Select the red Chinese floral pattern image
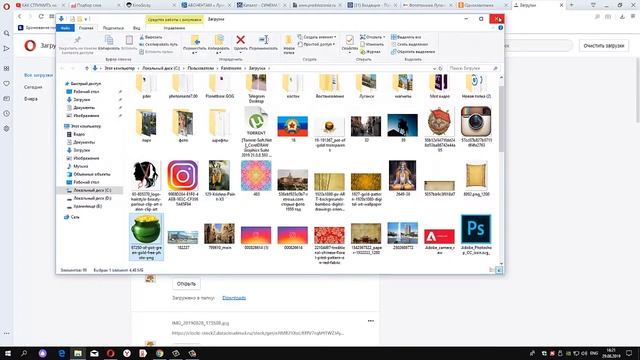Viewport: 640px width, 360px height. point(329,236)
